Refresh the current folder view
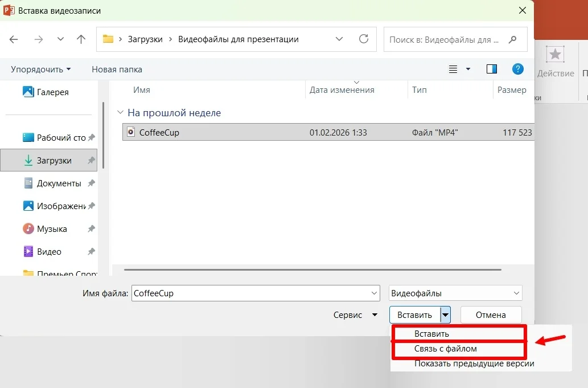 364,39
